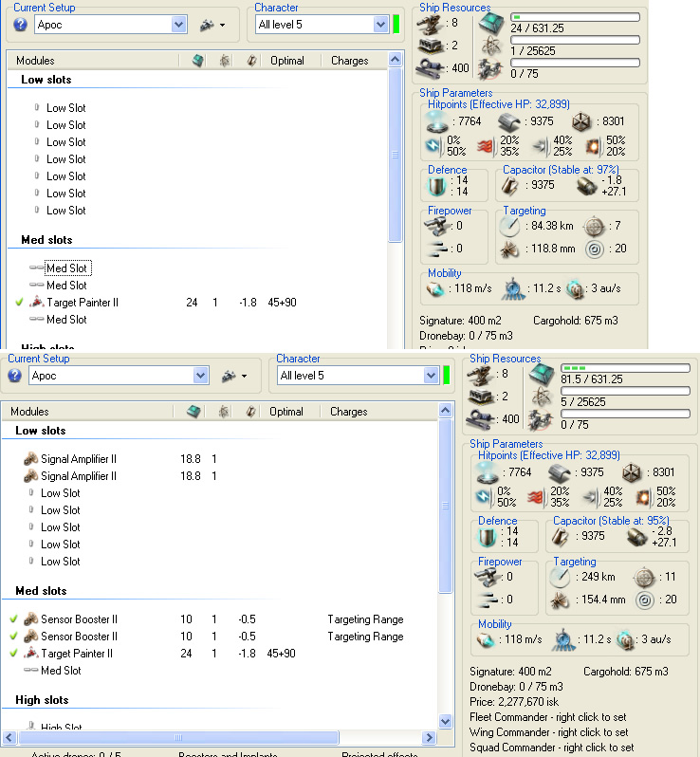Click Squad Commander - right click to set
The height and width of the screenshot is (757, 700).
[552, 748]
